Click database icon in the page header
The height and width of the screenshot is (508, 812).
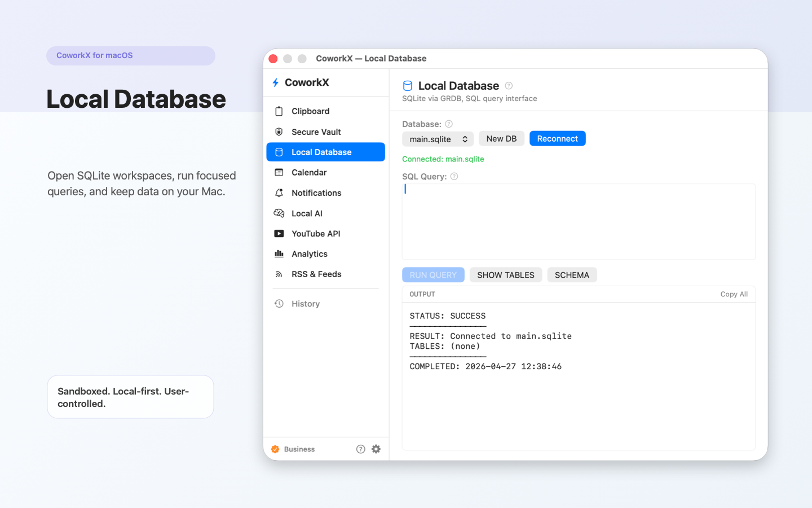408,86
